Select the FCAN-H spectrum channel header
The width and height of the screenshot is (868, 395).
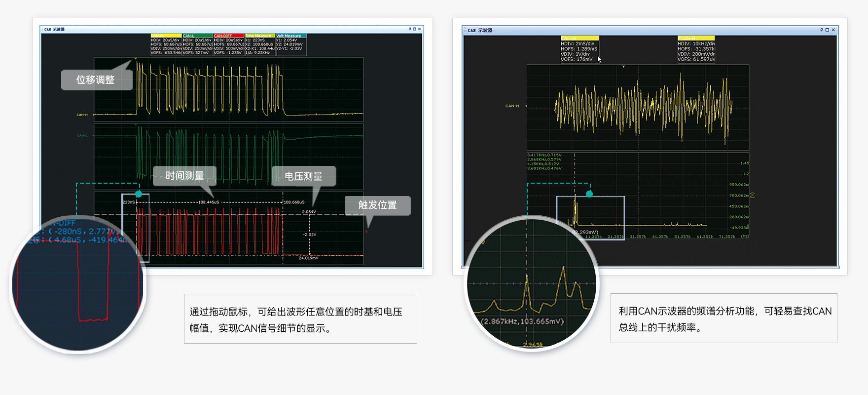tap(695, 38)
